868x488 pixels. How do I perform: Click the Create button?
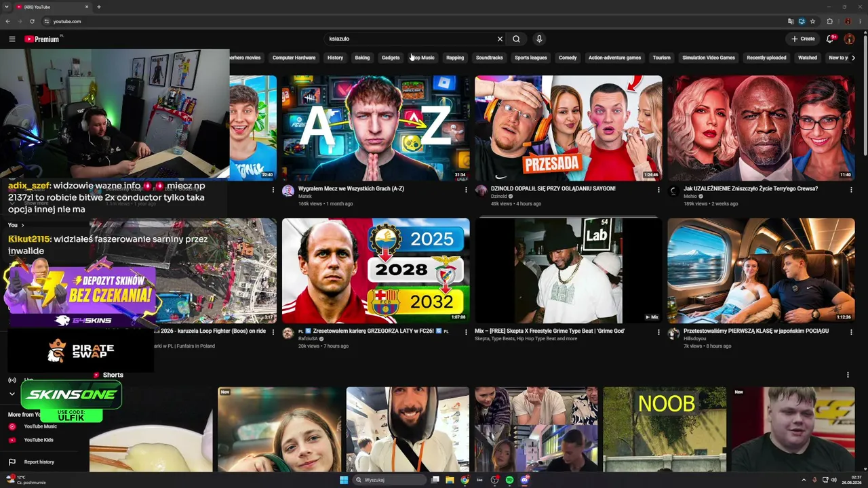point(803,39)
